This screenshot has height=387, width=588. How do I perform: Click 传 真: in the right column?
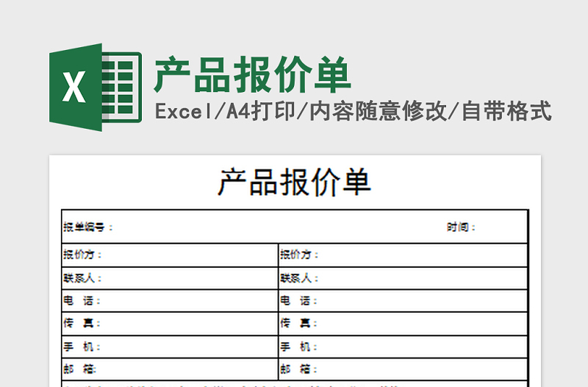(x=298, y=323)
